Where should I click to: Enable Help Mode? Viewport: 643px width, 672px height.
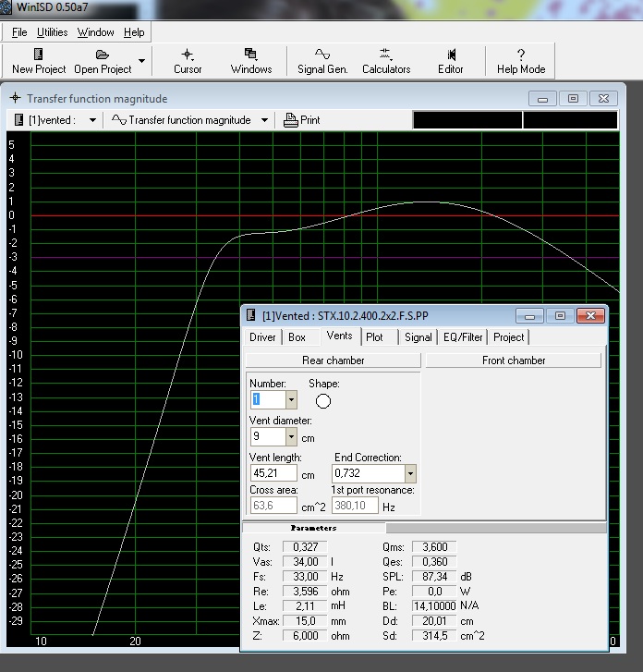[x=521, y=55]
